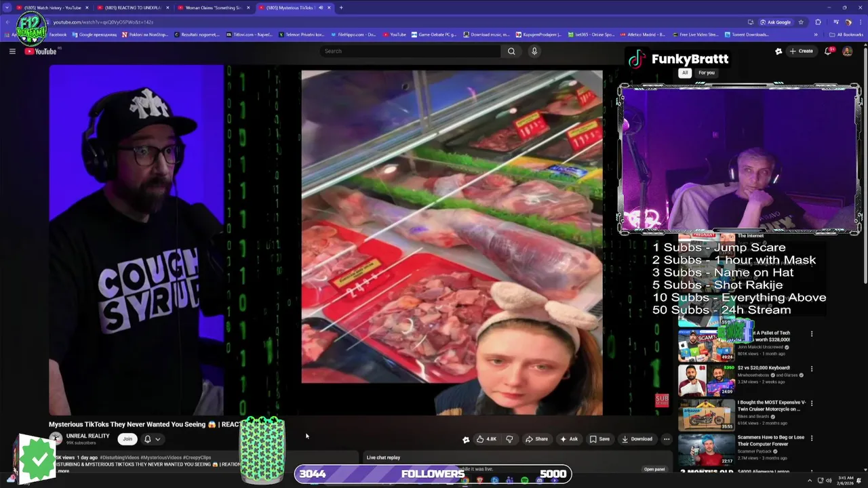Switch to the Watch history tab
The height and width of the screenshot is (488, 868).
[52, 7]
